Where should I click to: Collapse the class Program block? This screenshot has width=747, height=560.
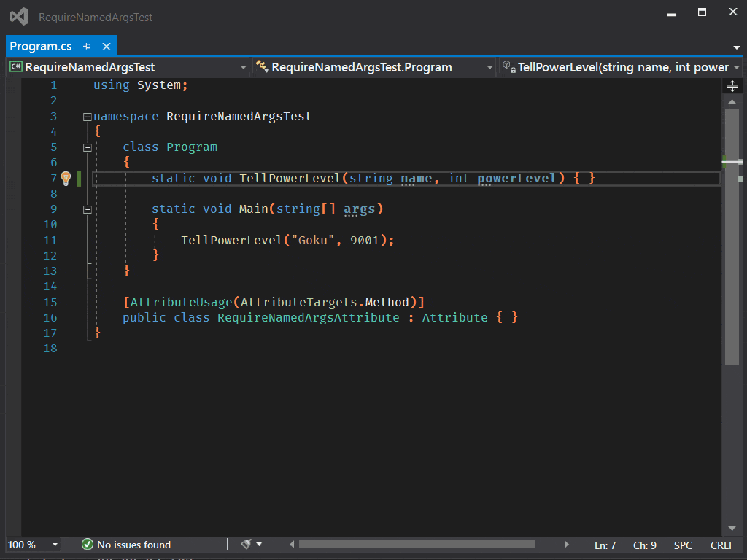[88, 147]
